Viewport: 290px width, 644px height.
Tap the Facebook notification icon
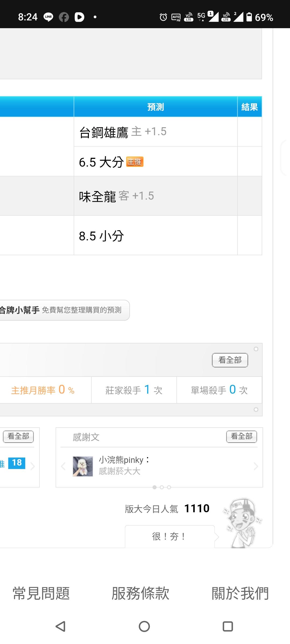[x=64, y=17]
